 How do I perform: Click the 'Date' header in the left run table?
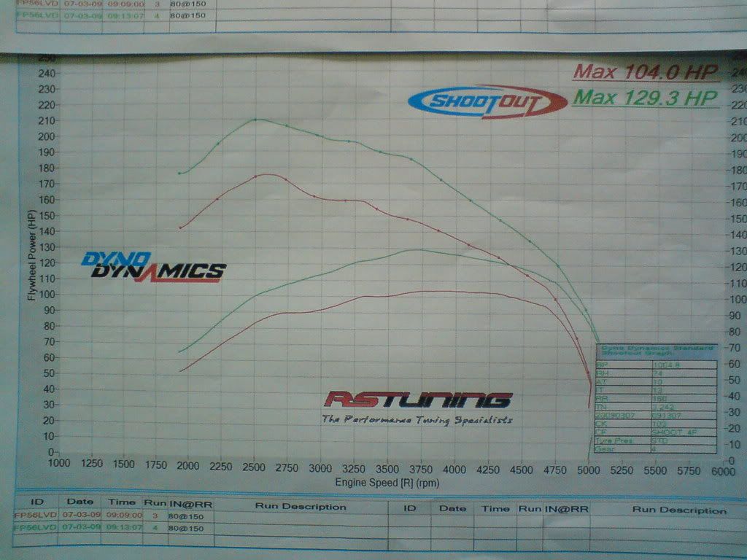tap(80, 502)
